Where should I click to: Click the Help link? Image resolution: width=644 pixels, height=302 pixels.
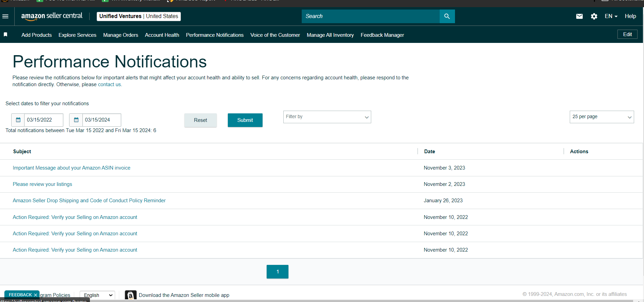(630, 16)
